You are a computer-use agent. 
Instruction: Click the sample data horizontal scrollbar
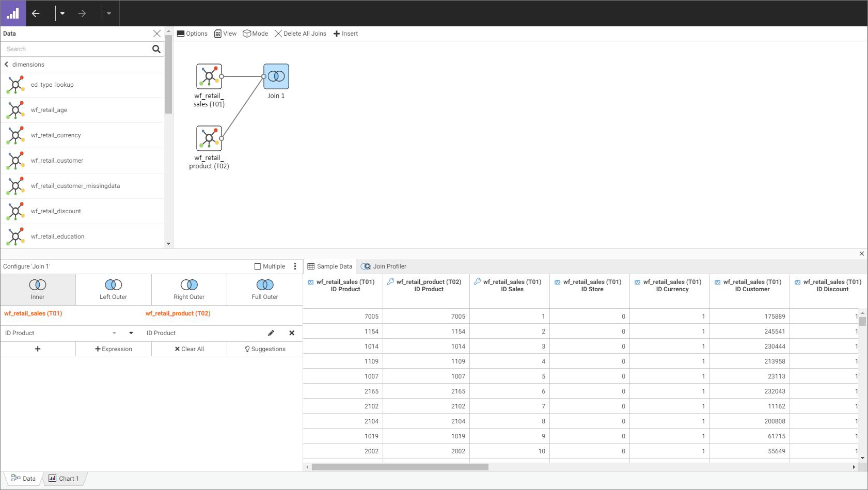(x=400, y=467)
